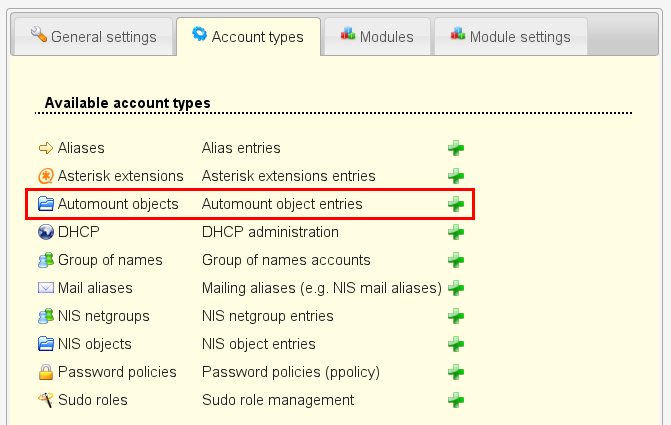The image size is (671, 425).
Task: Click the plus icon for NIS objects
Action: pyautogui.click(x=456, y=344)
